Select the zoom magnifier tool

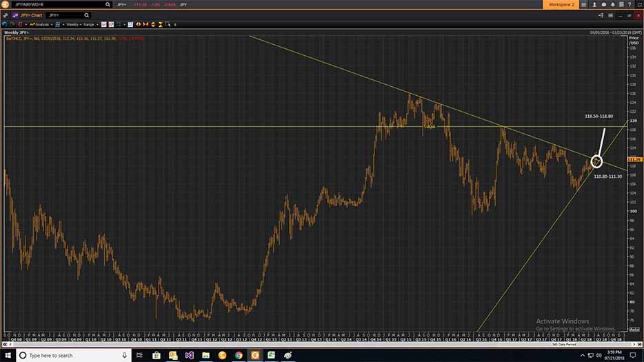[x=168, y=25]
